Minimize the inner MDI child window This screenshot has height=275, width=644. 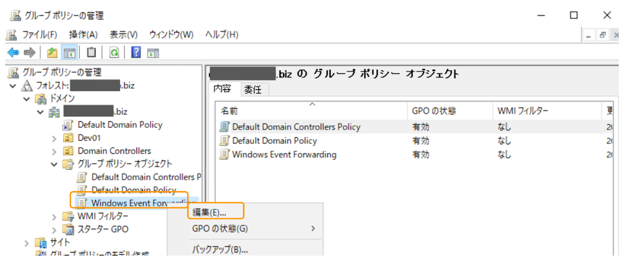pyautogui.click(x=589, y=36)
